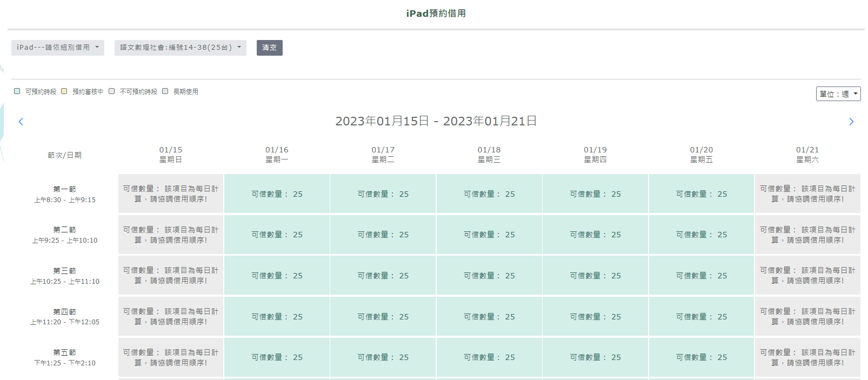Expand the 語文數理社會:編號14-38(25台) dropdown
Viewport: 868px width, 380px height.
(x=181, y=48)
